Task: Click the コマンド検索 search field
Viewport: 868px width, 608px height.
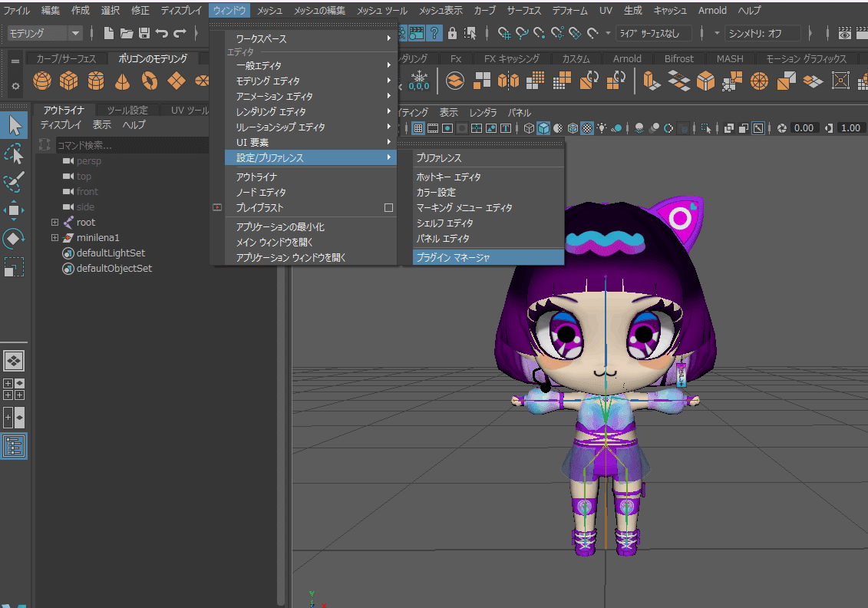Action: click(x=132, y=145)
